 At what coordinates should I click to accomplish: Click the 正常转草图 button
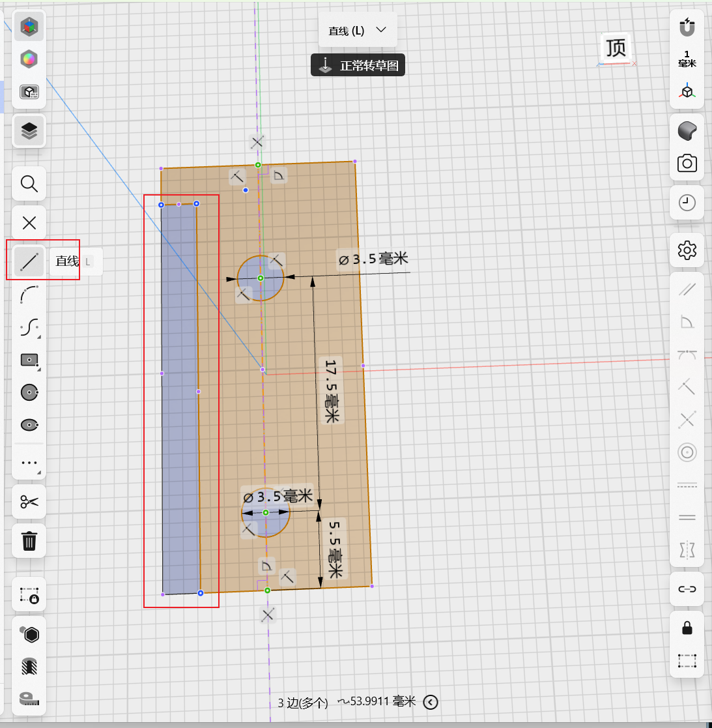358,65
